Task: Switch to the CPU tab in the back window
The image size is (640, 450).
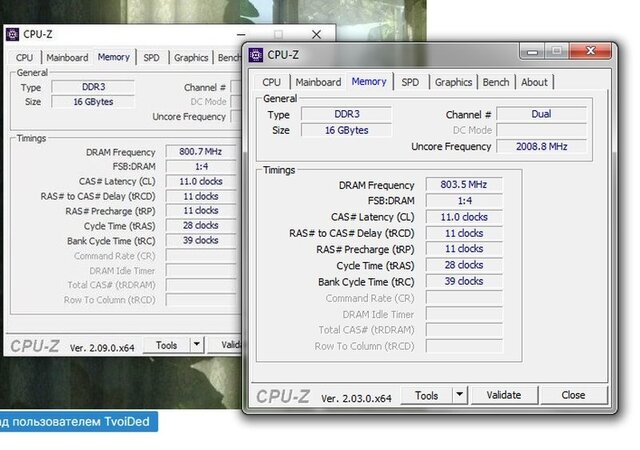Action: click(24, 58)
